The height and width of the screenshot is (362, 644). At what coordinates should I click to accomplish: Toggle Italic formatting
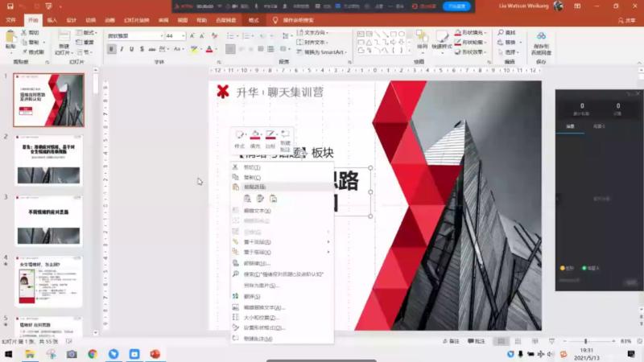pos(122,49)
